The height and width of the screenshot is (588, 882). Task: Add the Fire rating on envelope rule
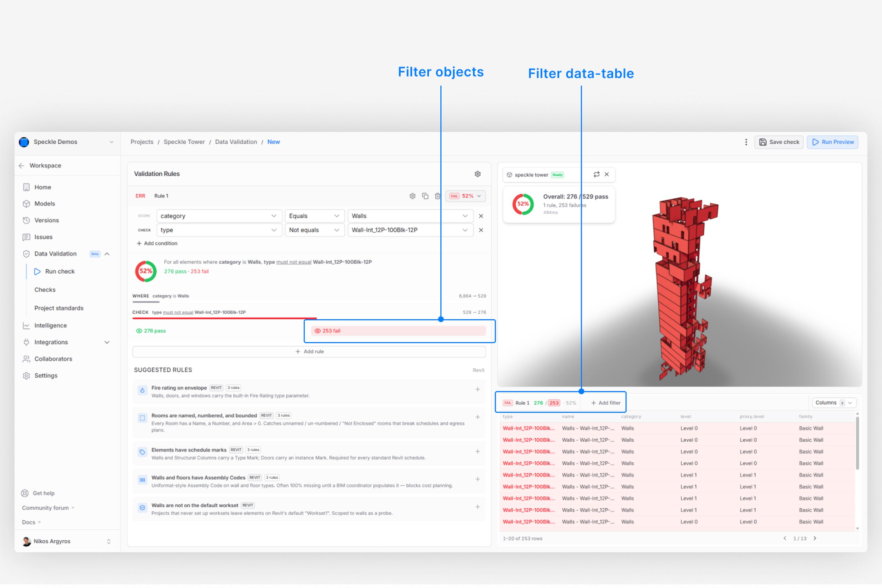pyautogui.click(x=477, y=390)
